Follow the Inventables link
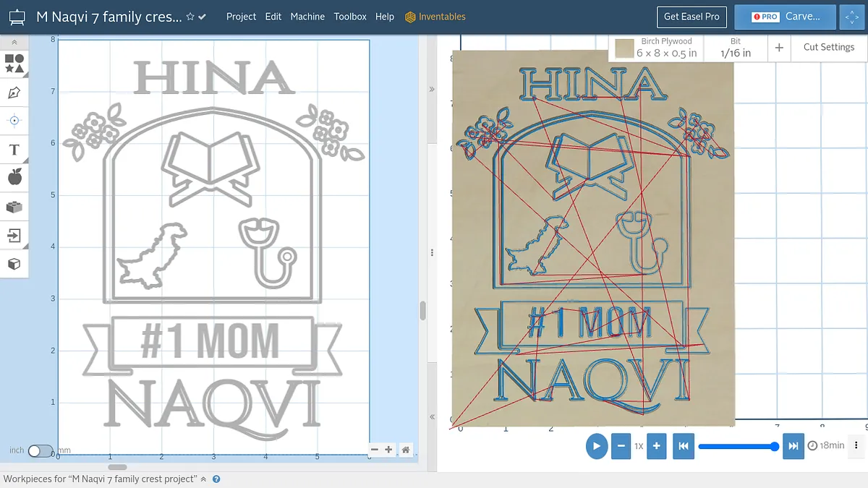The width and height of the screenshot is (868, 488). point(435,17)
